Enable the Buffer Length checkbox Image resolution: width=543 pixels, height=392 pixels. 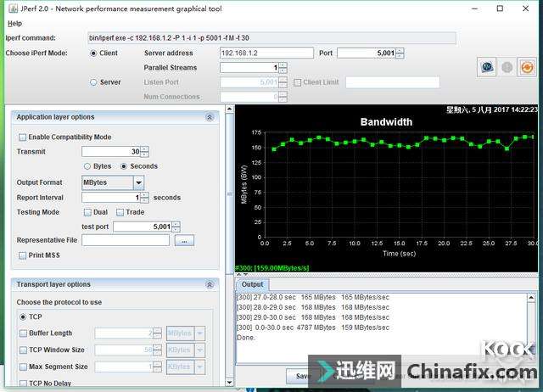point(23,333)
